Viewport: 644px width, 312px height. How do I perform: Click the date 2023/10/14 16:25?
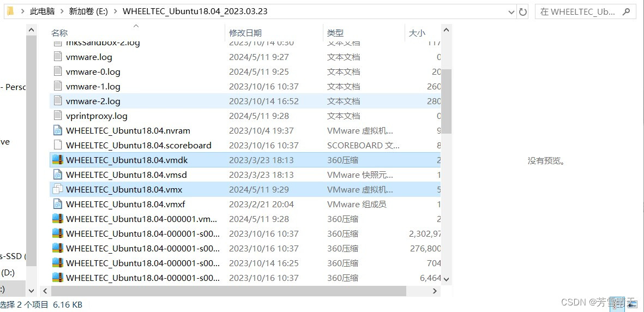264,263
